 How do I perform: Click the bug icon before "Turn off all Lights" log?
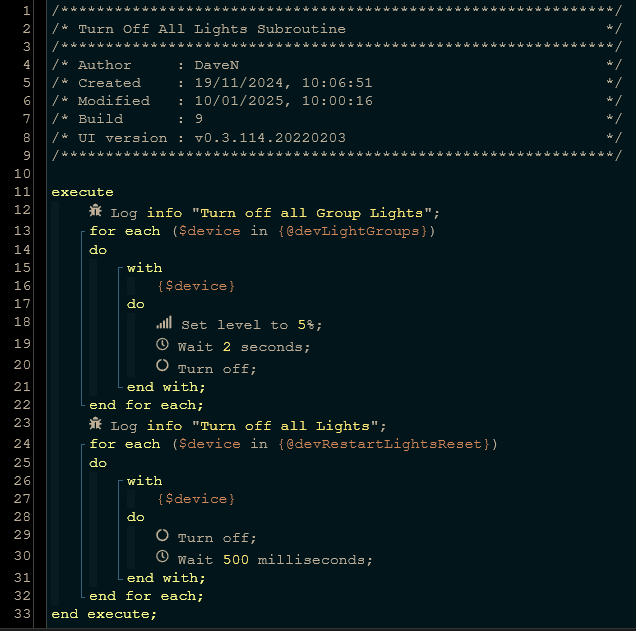tap(95, 423)
